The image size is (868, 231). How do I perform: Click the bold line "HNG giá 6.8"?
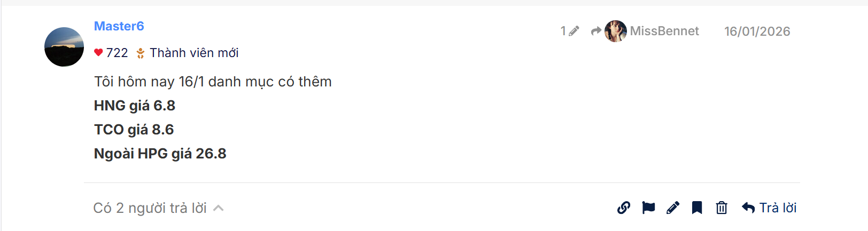click(x=135, y=106)
